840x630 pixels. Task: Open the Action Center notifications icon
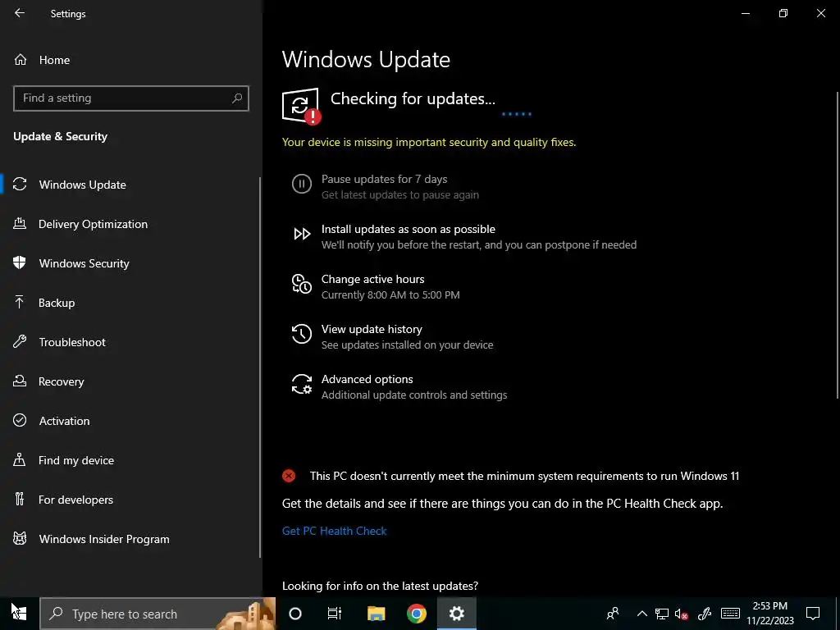(x=813, y=614)
